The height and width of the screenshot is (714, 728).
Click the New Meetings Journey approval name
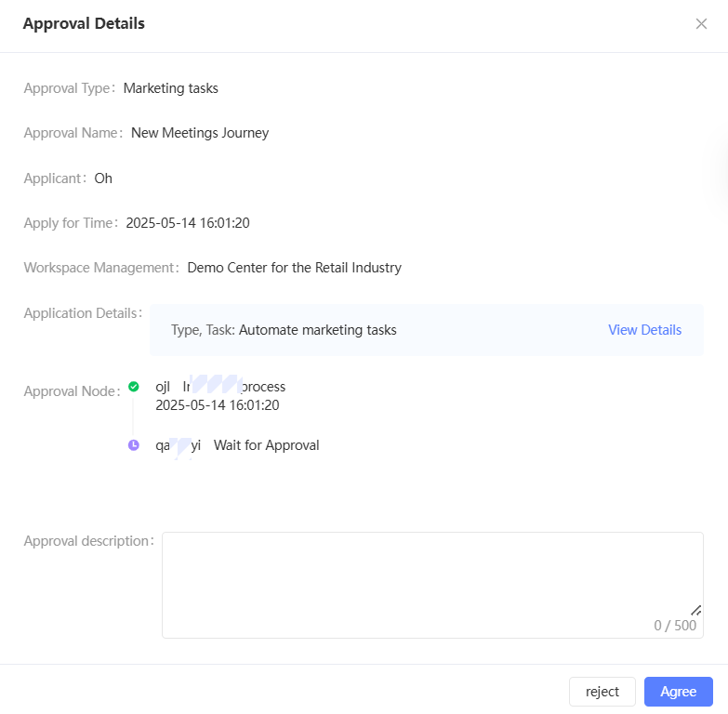[200, 133]
